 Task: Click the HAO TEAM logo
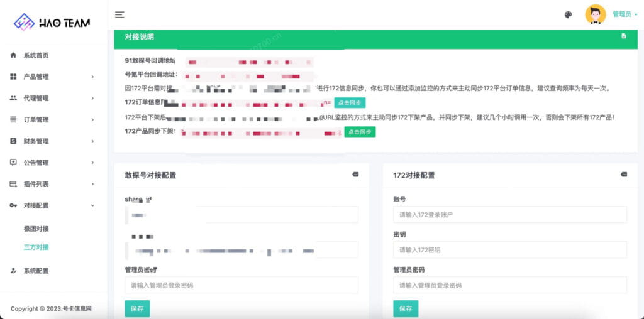[x=52, y=22]
